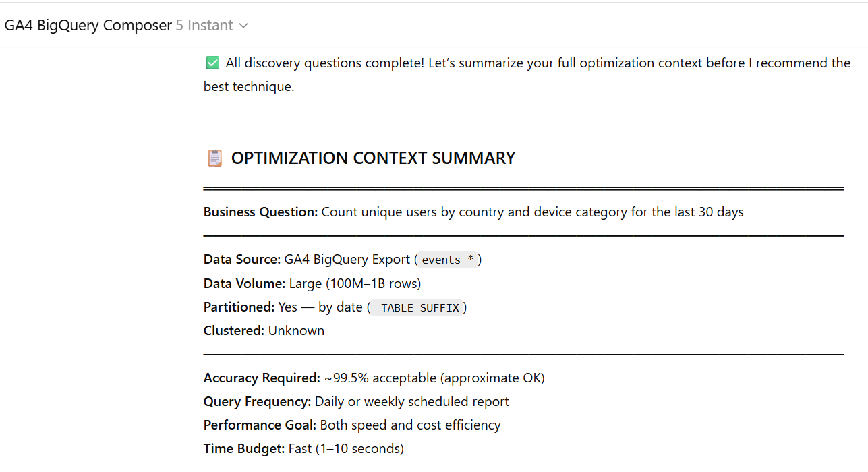
Task: Click the chevron next to 5 Instant
Action: (x=244, y=26)
